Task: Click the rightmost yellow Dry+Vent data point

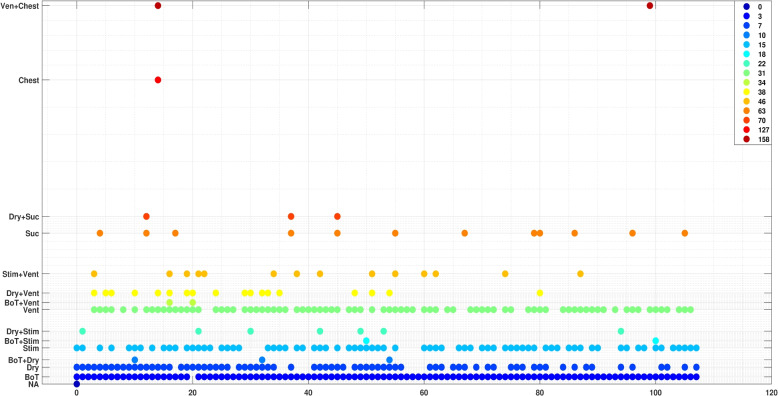Action: click(540, 293)
